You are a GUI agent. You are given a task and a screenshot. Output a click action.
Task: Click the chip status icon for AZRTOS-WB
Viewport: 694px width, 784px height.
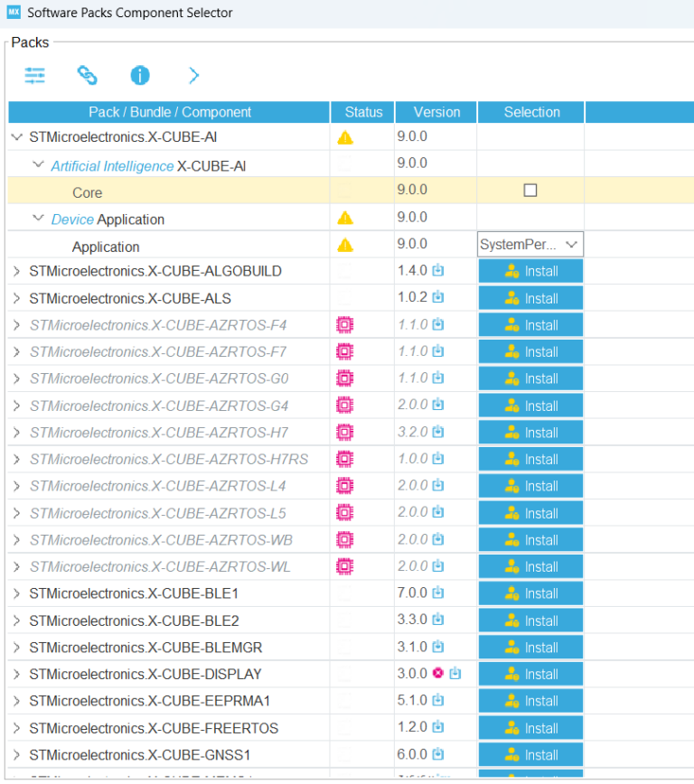(345, 539)
